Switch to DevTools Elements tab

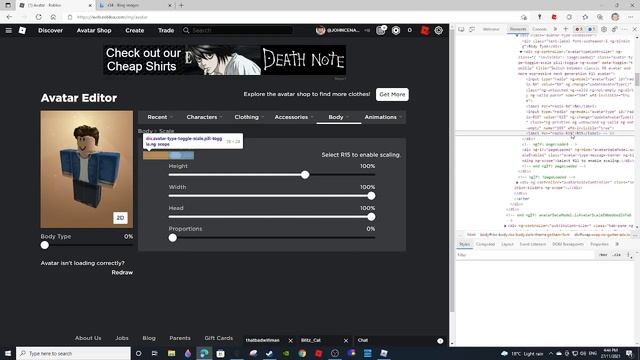click(518, 29)
